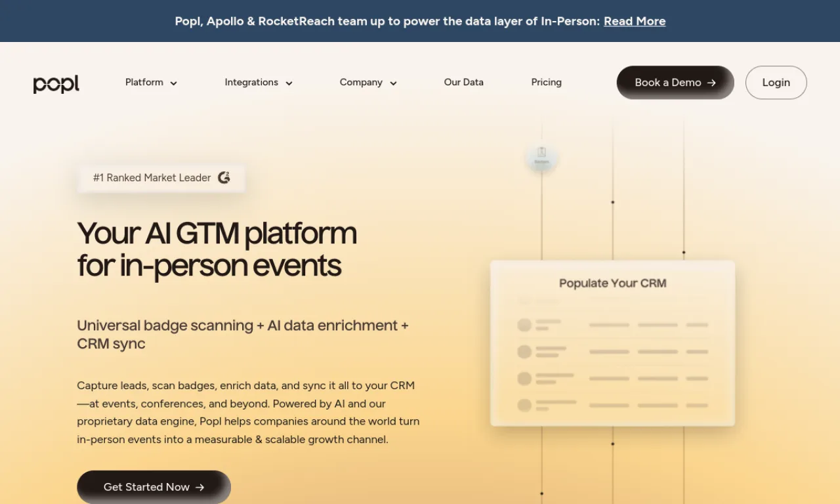The height and width of the screenshot is (504, 840).
Task: Expand the Company dropdown chevron
Action: (393, 83)
